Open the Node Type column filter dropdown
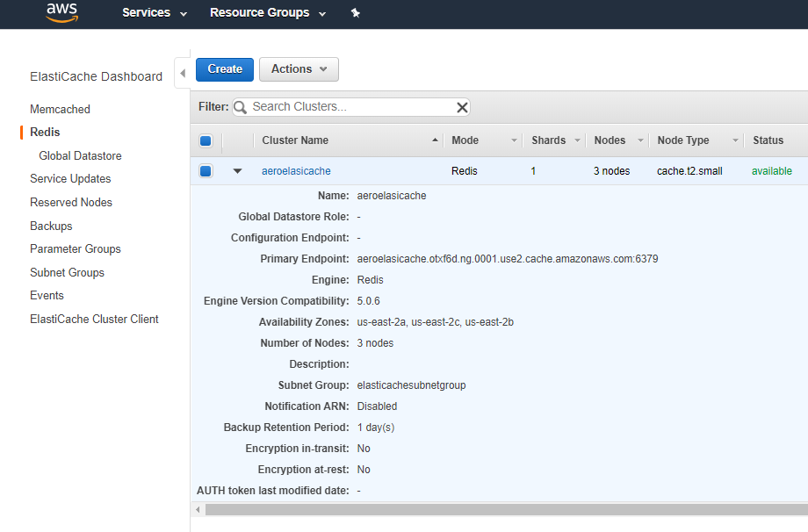The width and height of the screenshot is (808, 532). [x=735, y=140]
